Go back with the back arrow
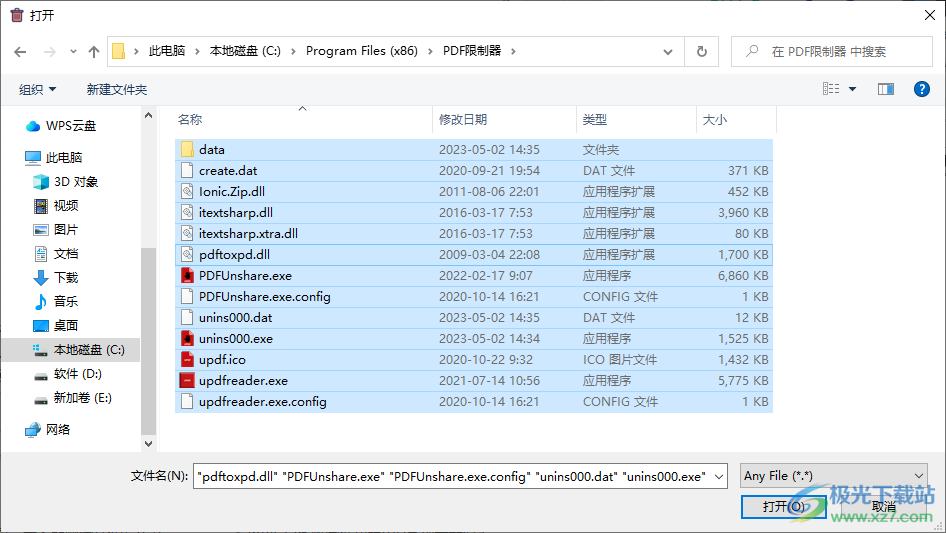The height and width of the screenshot is (533, 946). click(x=20, y=52)
